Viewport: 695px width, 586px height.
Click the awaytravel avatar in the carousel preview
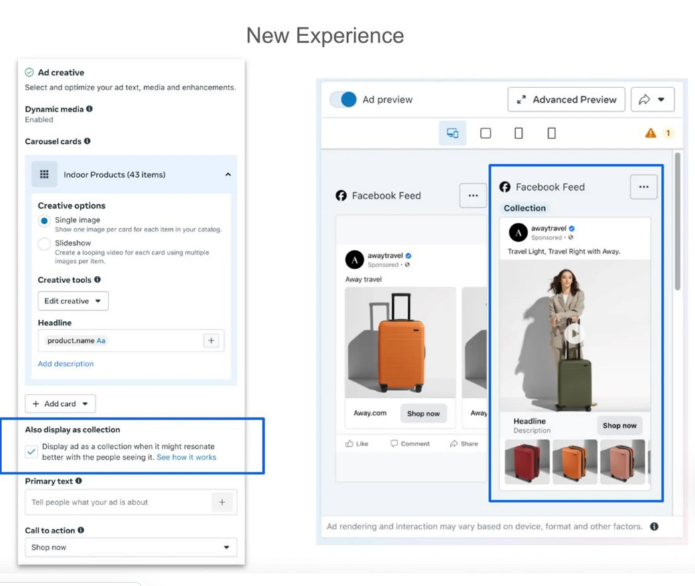tap(355, 260)
